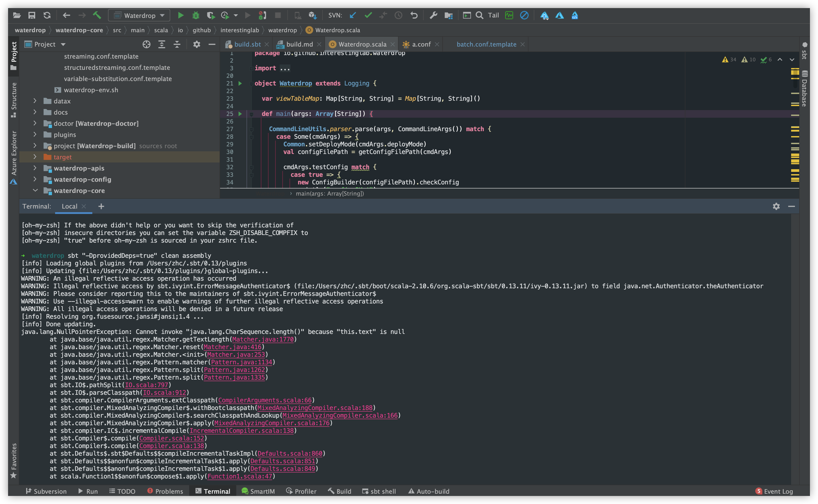Screen dimensions: 818x504
Task: Toggle the Structure side panel
Action: (14, 100)
